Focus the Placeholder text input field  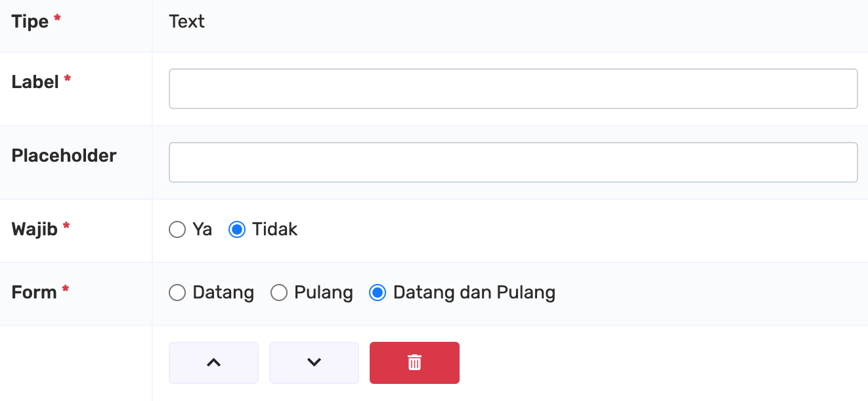513,162
